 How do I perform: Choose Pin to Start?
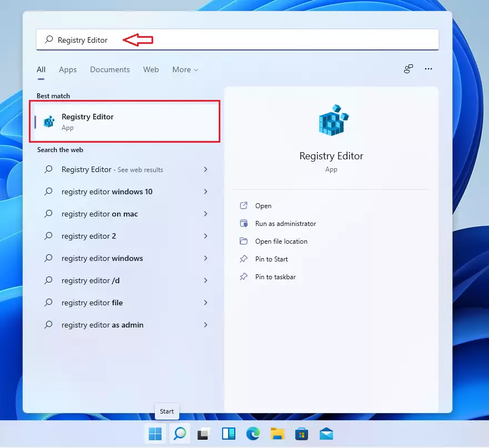point(271,259)
